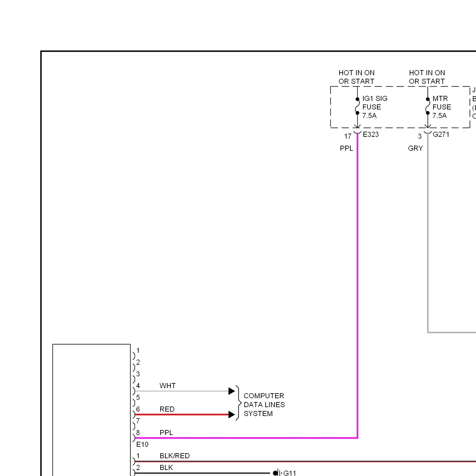This screenshot has width=476, height=476.
Task: Click the vertical magenta PPL wire
Action: click(x=357, y=286)
